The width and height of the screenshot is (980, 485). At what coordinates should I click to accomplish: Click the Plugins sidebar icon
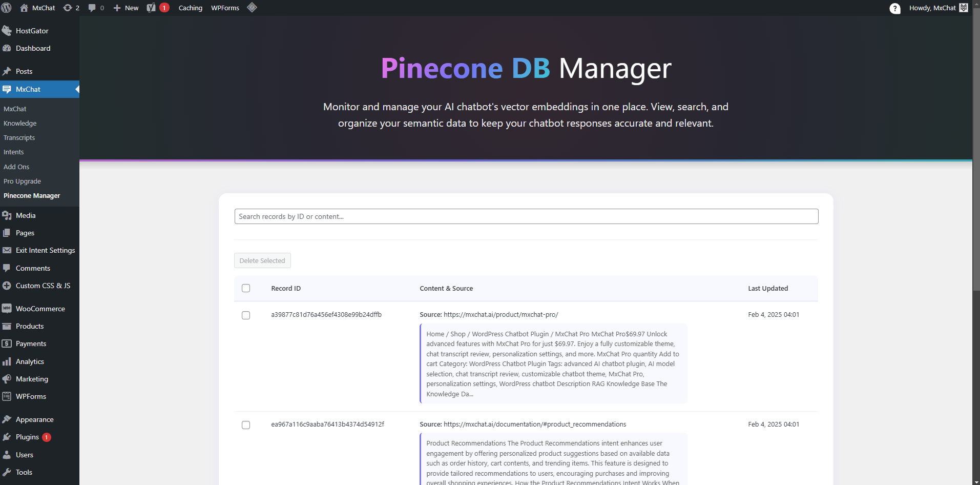7,437
